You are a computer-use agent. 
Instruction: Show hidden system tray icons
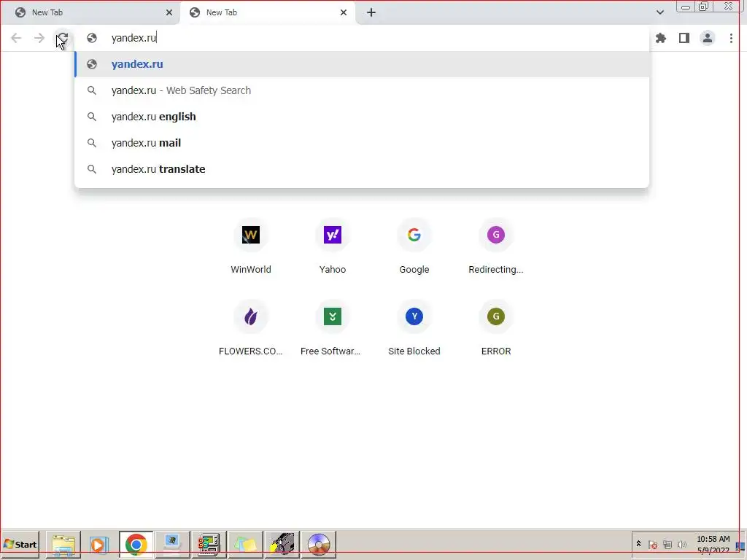click(638, 544)
